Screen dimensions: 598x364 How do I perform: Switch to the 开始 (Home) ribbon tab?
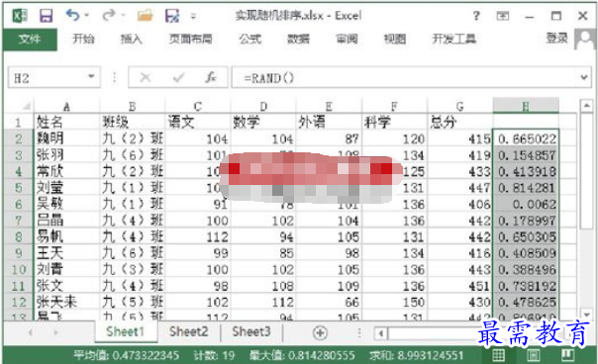83,39
